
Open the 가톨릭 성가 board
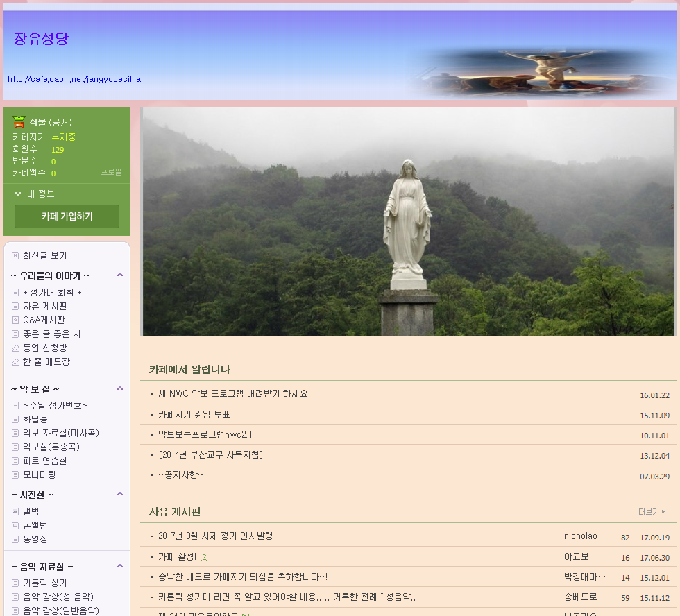pyautogui.click(x=45, y=583)
